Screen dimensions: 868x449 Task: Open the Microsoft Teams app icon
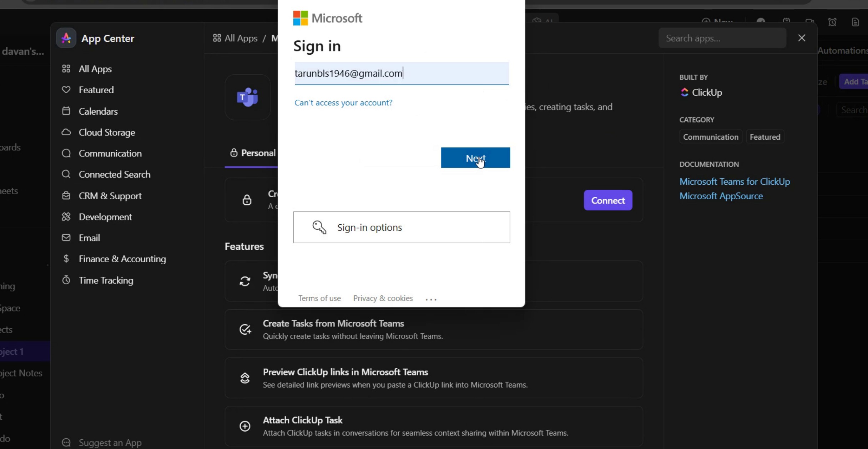click(247, 97)
